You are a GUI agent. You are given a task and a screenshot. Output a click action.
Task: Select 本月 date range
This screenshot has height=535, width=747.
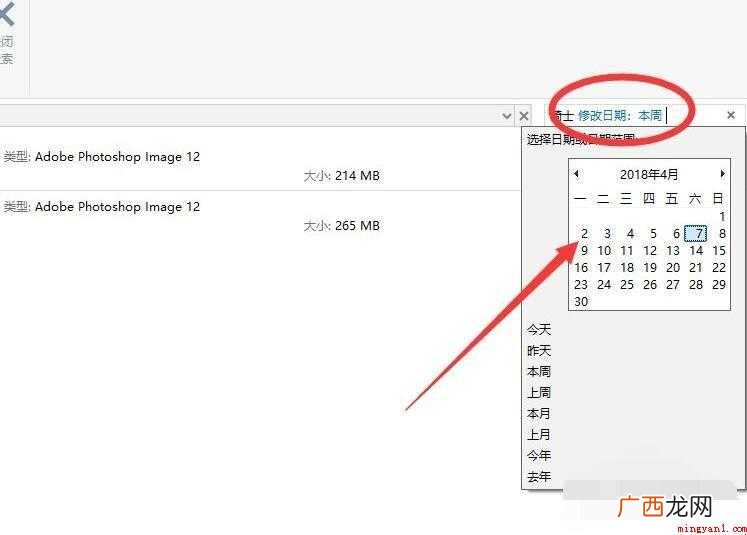(x=539, y=414)
